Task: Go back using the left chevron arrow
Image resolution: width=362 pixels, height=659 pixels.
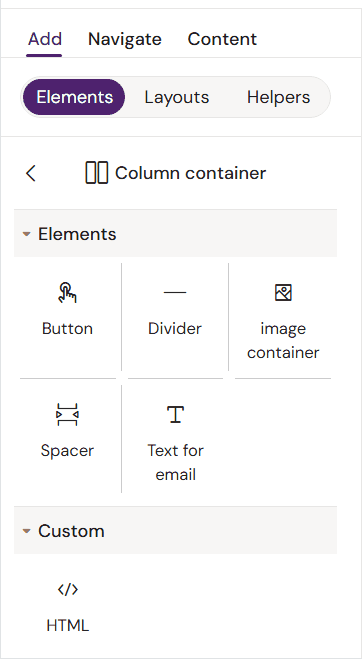Action: tap(31, 173)
